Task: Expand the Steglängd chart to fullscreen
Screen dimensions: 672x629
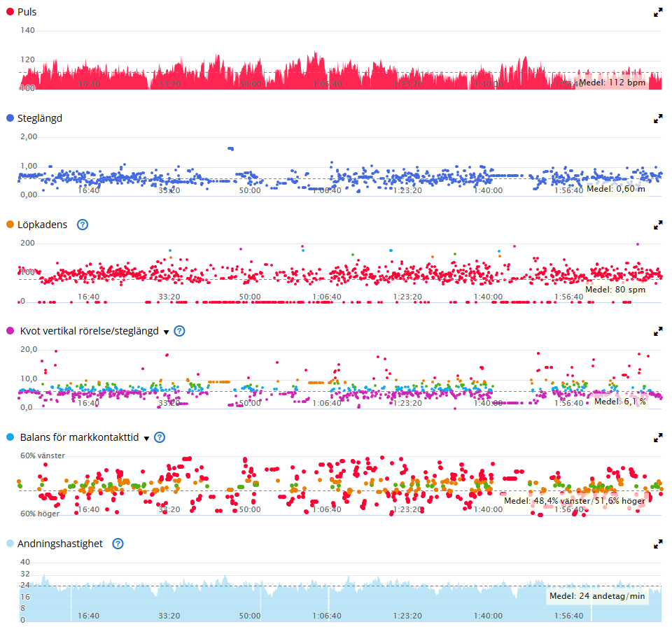Action: 658,119
